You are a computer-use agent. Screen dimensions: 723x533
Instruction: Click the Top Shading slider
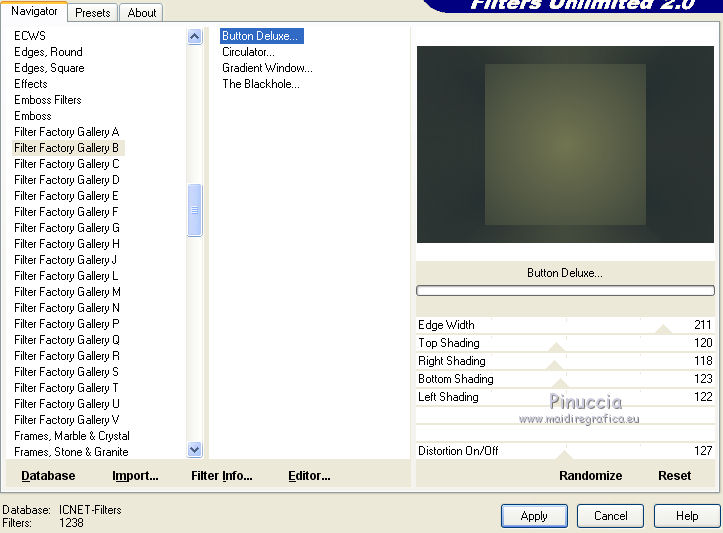coord(565,343)
